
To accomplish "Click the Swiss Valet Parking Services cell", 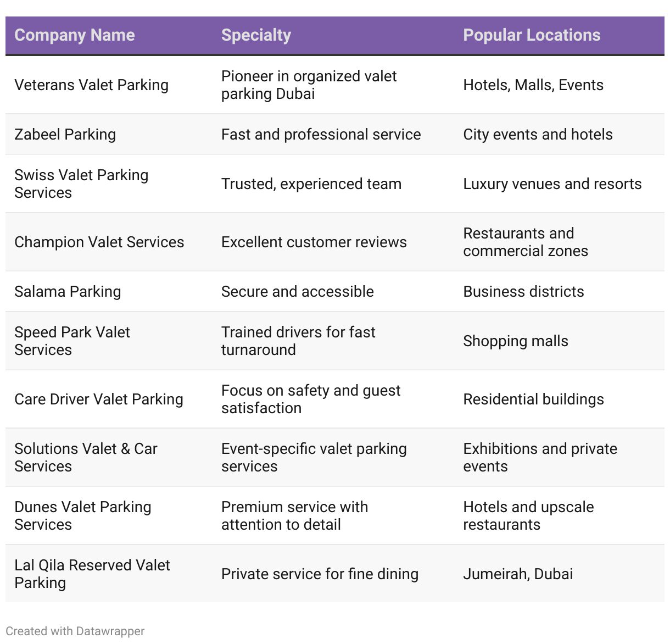I will (81, 184).
